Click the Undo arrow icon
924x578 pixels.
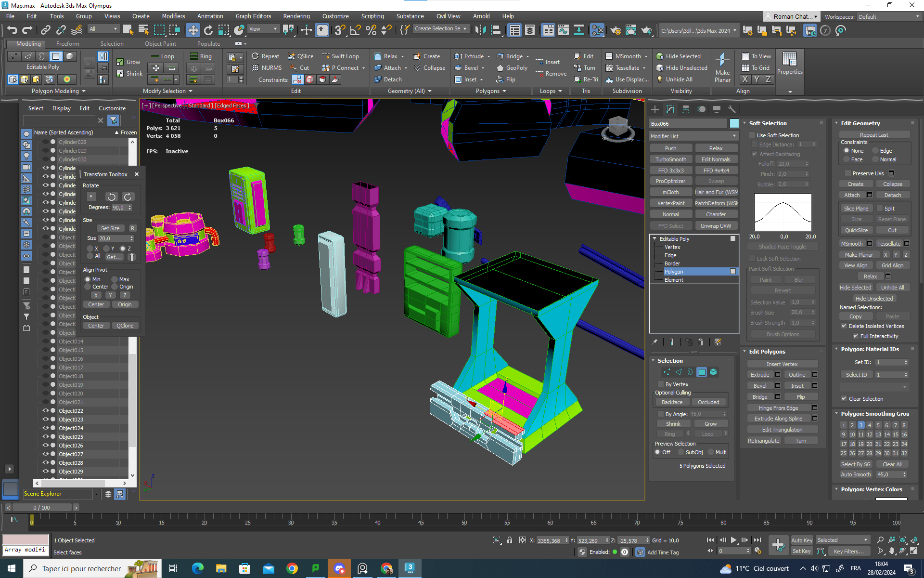click(12, 30)
